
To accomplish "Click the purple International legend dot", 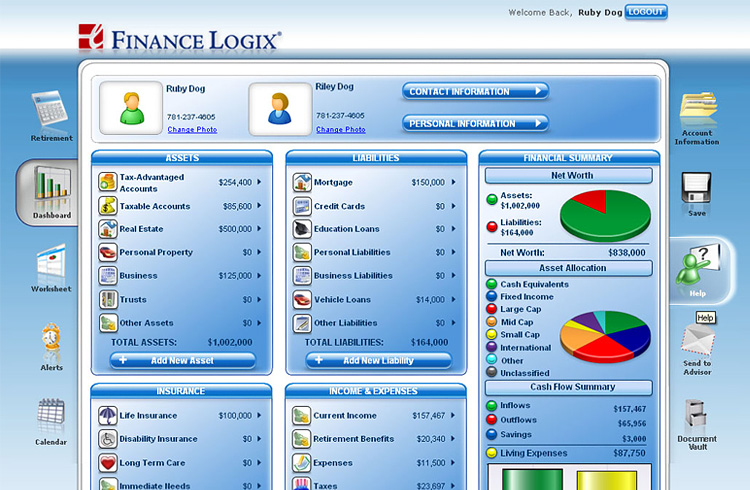I will pos(492,347).
